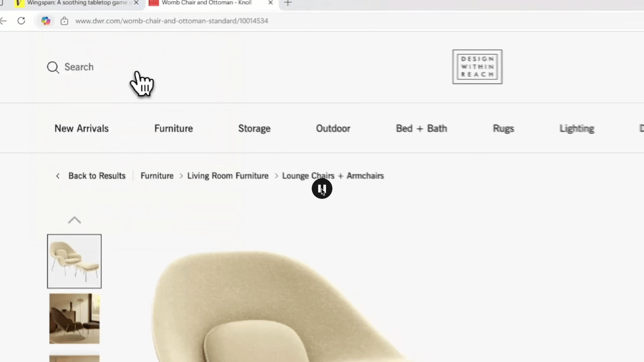
Task: Click the site info lock icon
Action: click(64, 21)
